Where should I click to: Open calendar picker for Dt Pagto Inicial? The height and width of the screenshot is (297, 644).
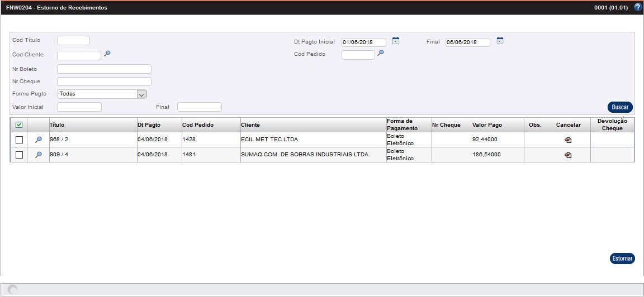(x=396, y=41)
